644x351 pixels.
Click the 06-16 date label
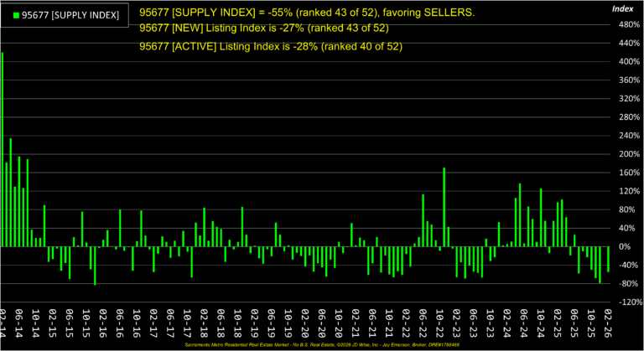120,323
